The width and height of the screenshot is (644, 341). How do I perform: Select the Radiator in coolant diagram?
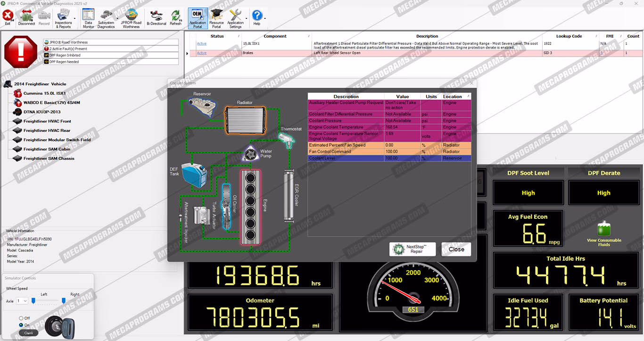tap(245, 120)
